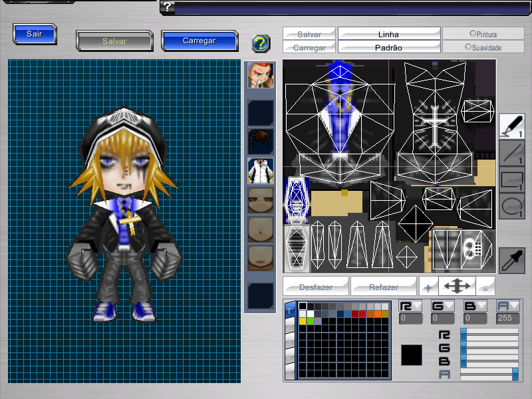532x399 pixels.
Task: Zoom out with the minus icon
Action: click(485, 287)
